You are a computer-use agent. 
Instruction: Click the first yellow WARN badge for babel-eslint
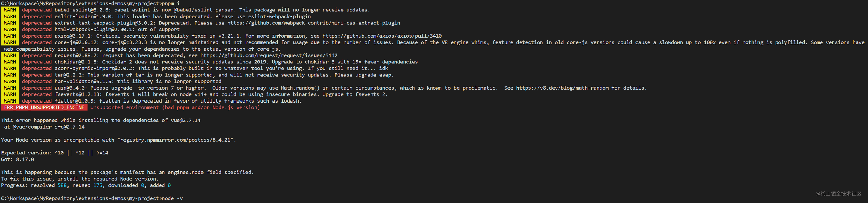(x=10, y=10)
